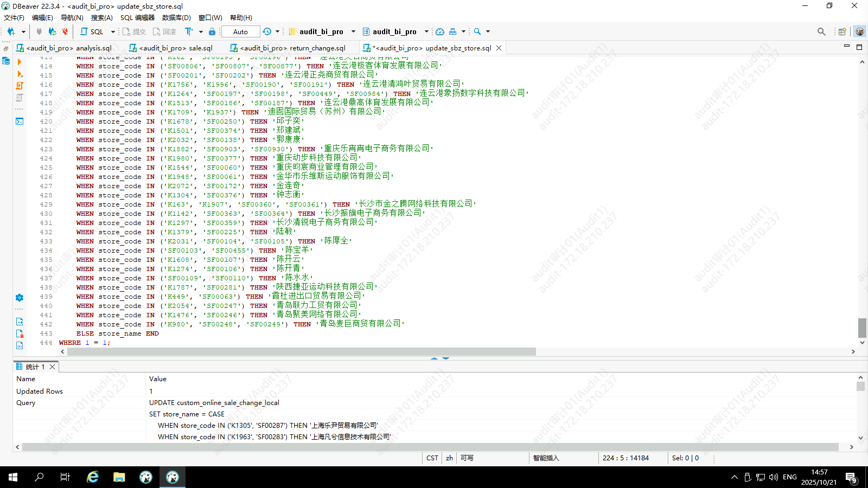Click the toolbar search magnifier button
Image resolution: width=868 pixels, height=488 pixels.
[x=477, y=32]
